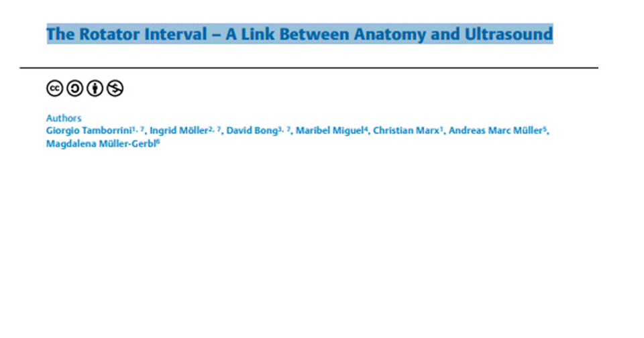Open author Giorgio Tamborrini
644x338 pixels.
[x=89, y=131]
